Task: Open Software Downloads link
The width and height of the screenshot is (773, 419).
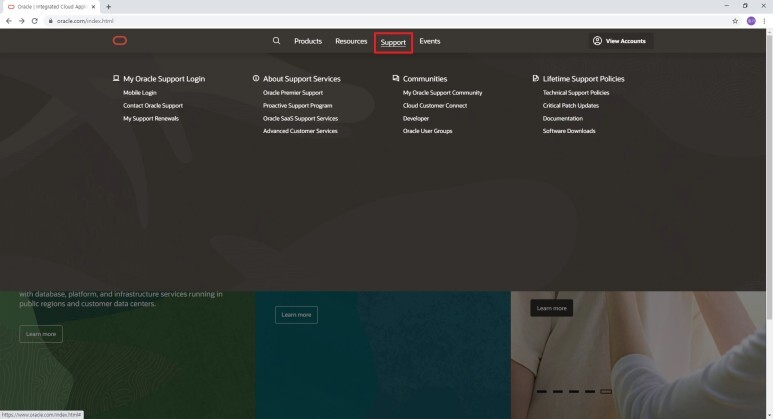Action: (569, 131)
